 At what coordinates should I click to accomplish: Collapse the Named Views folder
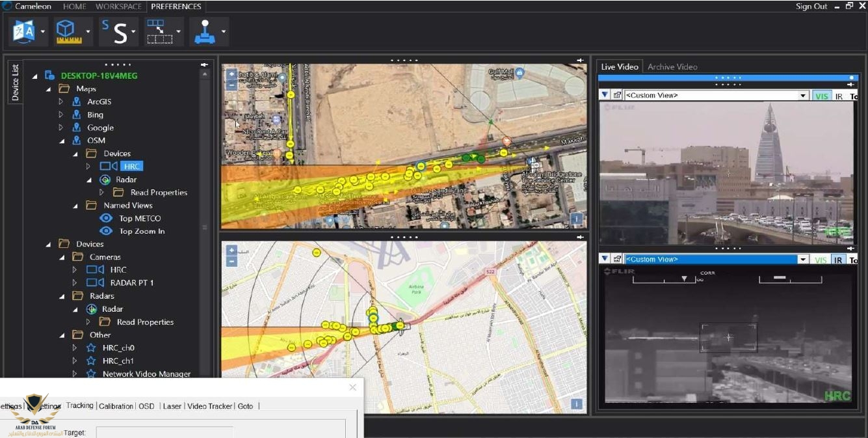click(x=75, y=205)
